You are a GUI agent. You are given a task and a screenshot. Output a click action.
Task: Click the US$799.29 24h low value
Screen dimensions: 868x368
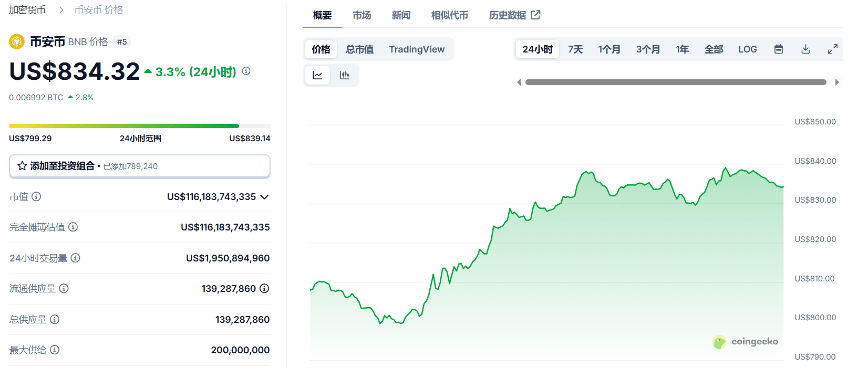click(30, 139)
